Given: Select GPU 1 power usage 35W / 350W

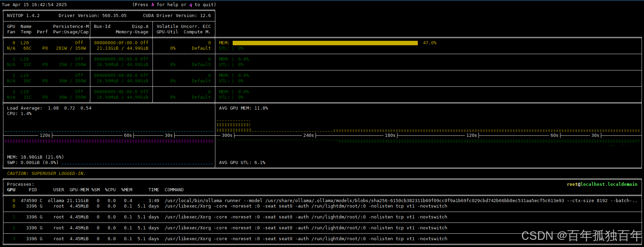Looking at the screenshot, I should pos(72,65).
